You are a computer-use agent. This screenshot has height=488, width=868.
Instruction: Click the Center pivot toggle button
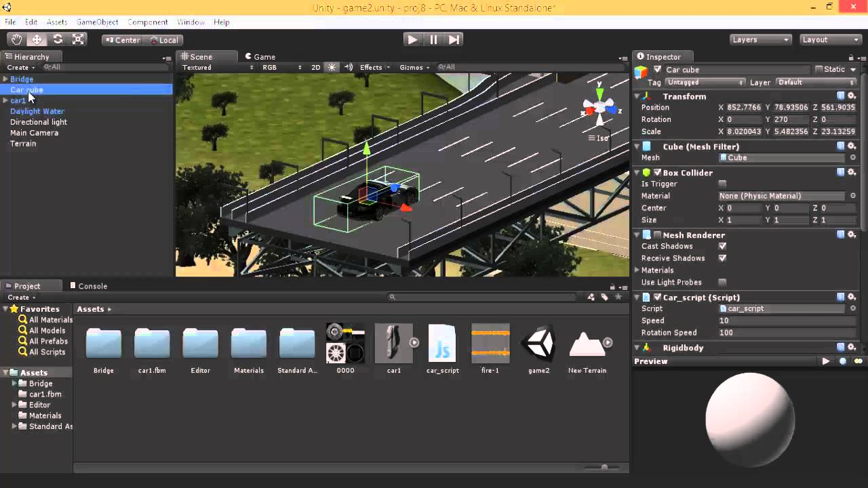122,40
